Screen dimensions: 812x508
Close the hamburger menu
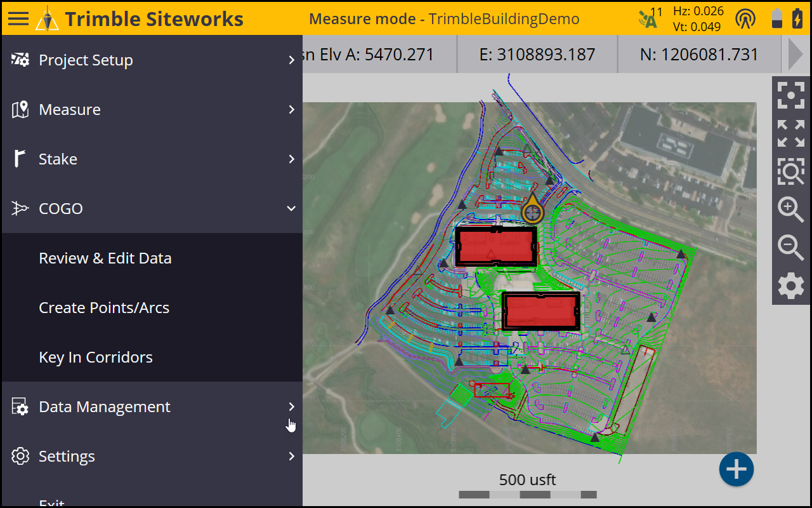click(x=18, y=18)
